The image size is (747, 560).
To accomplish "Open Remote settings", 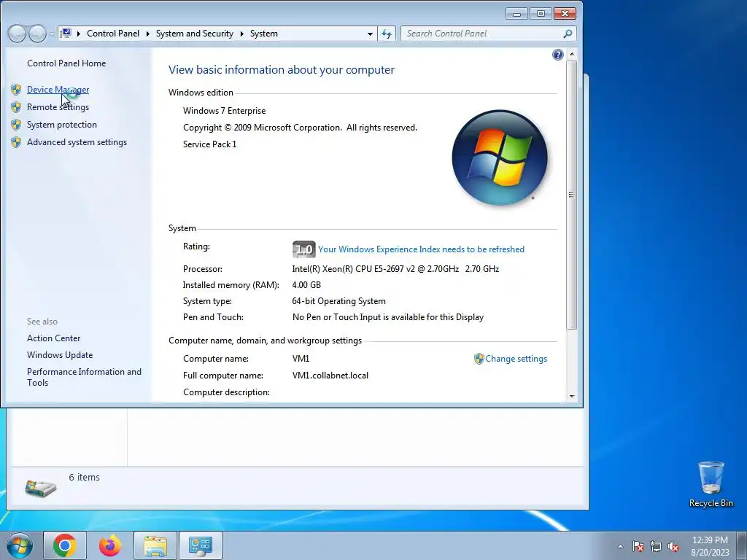I will [58, 107].
